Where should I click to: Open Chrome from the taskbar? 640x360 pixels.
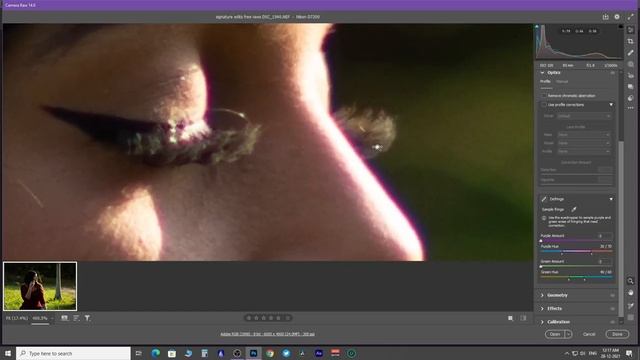pyautogui.click(x=270, y=353)
